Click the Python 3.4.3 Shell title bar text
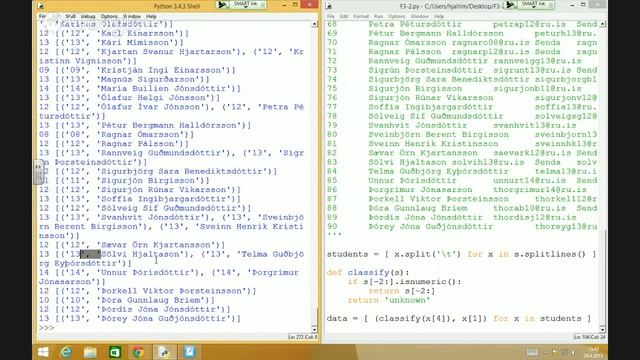The height and width of the screenshot is (360, 640). coord(177,6)
